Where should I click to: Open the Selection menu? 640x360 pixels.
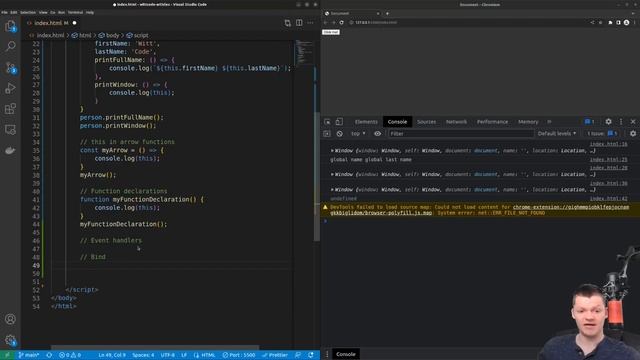(28, 13)
